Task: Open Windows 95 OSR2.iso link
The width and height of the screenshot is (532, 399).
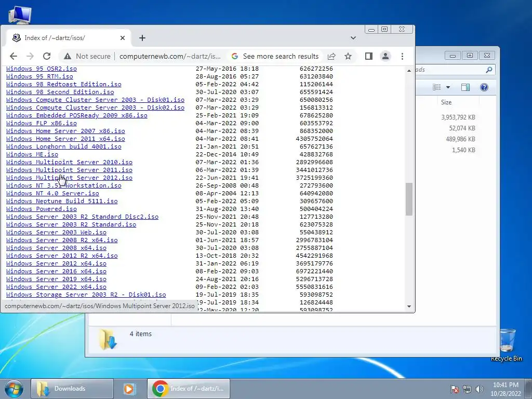Action: point(42,69)
